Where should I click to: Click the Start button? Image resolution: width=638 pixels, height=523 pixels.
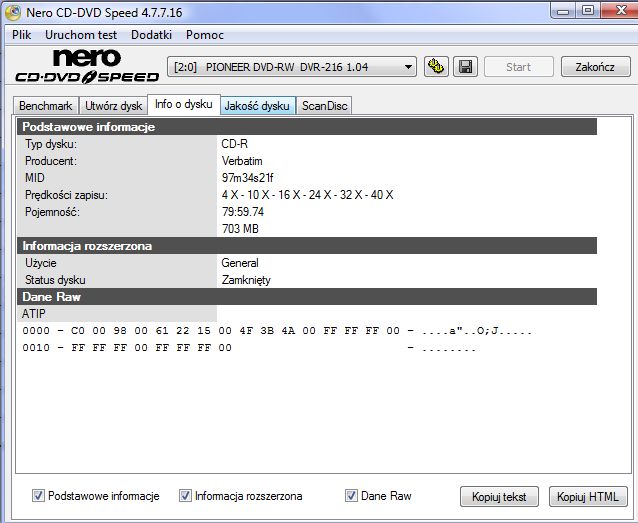(519, 67)
